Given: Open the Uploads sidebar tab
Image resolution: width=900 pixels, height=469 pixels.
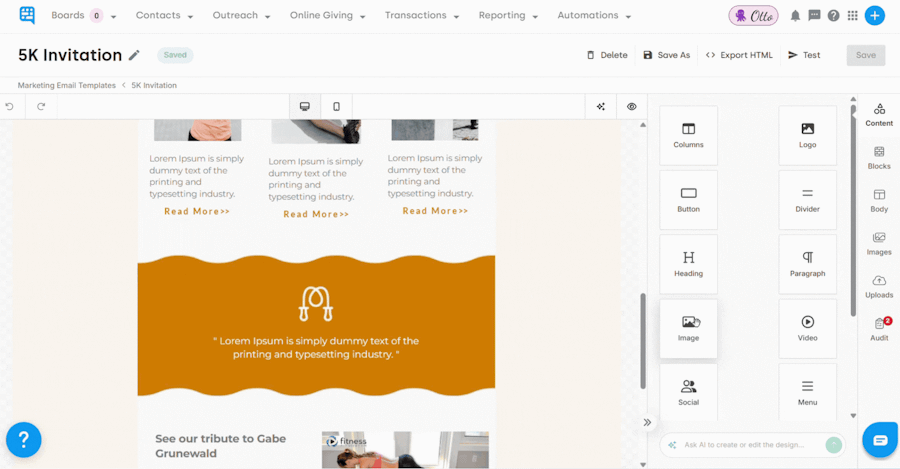Looking at the screenshot, I should [x=879, y=287].
